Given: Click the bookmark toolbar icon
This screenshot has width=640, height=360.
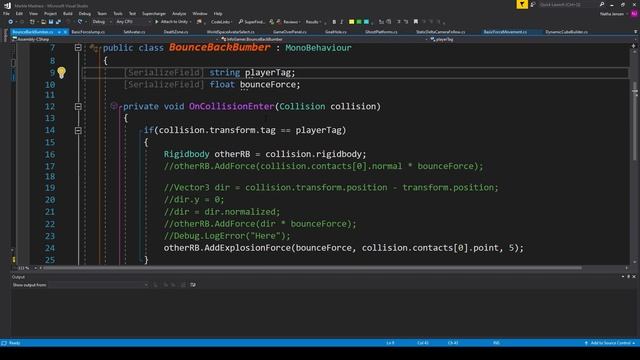Looking at the screenshot, I should click(x=416, y=22).
